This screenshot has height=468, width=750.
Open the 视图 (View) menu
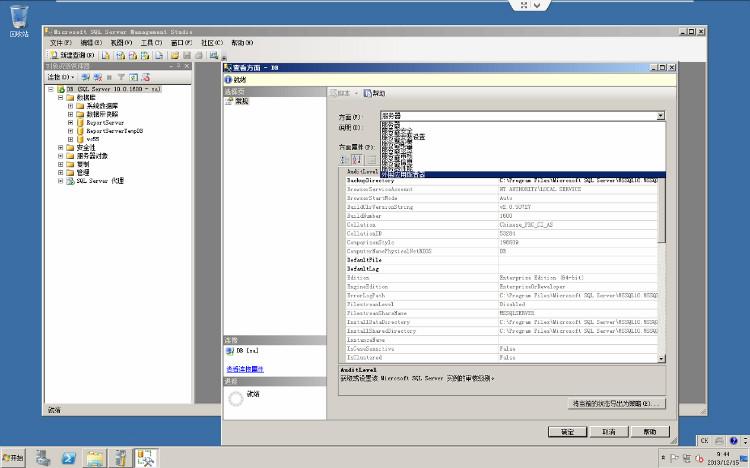tap(121, 43)
